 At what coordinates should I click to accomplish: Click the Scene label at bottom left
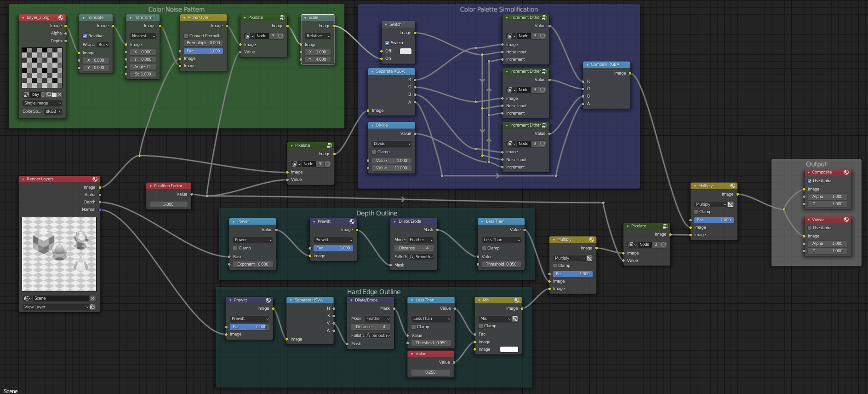pos(11,391)
